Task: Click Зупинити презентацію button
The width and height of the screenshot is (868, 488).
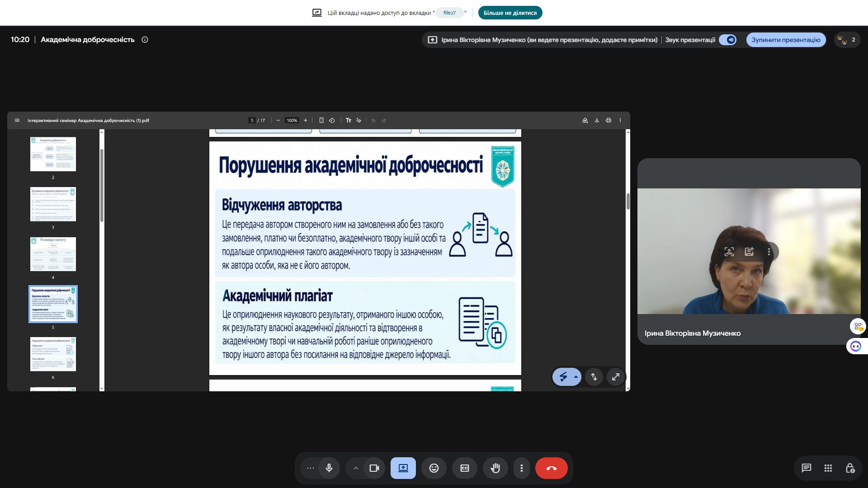Action: pos(786,40)
